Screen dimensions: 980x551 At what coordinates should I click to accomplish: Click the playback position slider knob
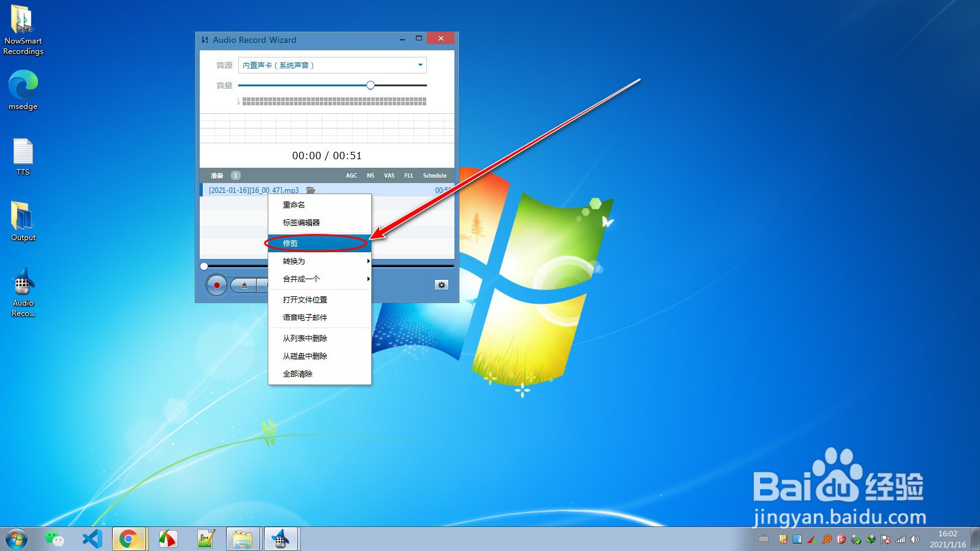pos(204,266)
